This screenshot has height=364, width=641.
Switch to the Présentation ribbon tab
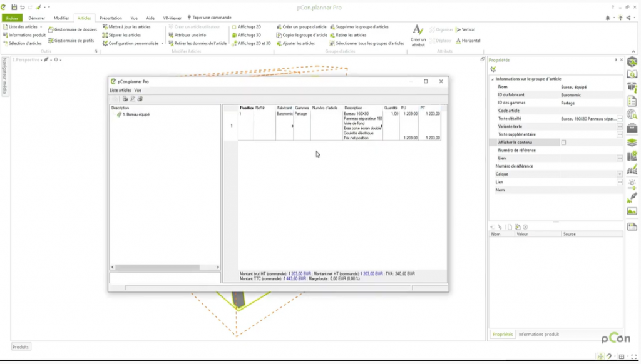click(111, 18)
